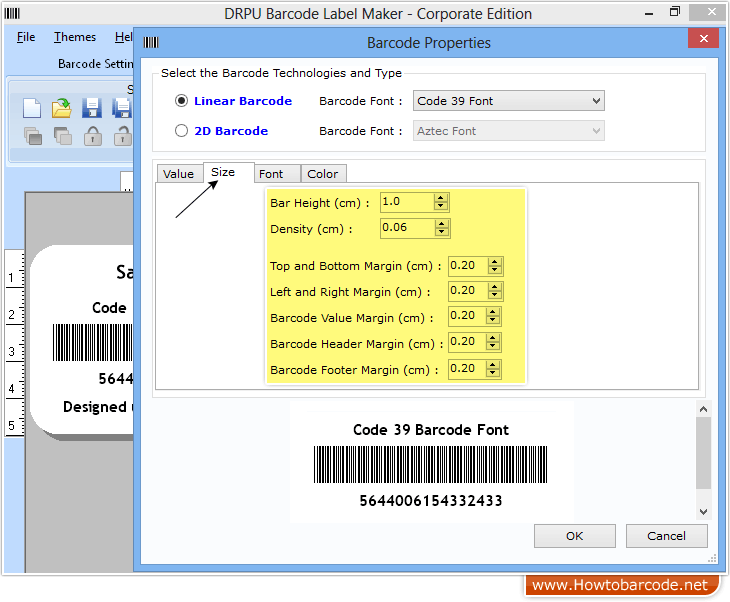Cancel the Barcode Properties dialog

tap(666, 536)
